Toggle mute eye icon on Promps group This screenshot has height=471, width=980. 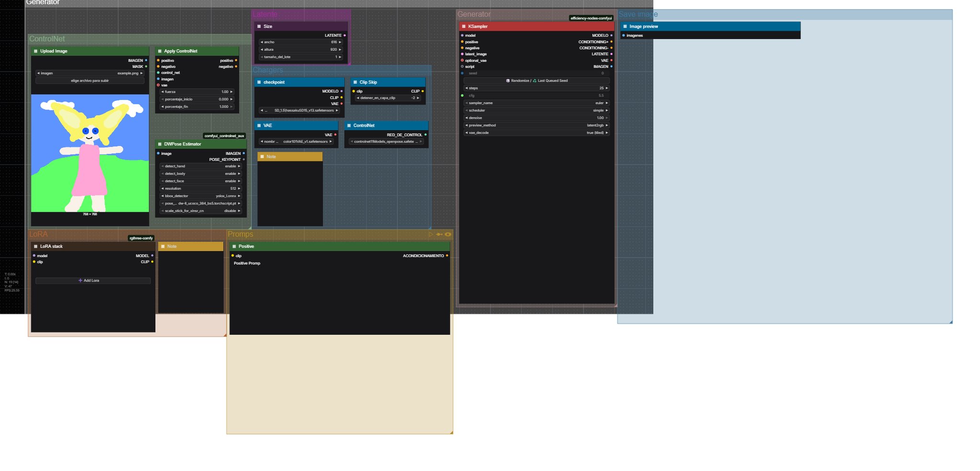[x=448, y=234]
